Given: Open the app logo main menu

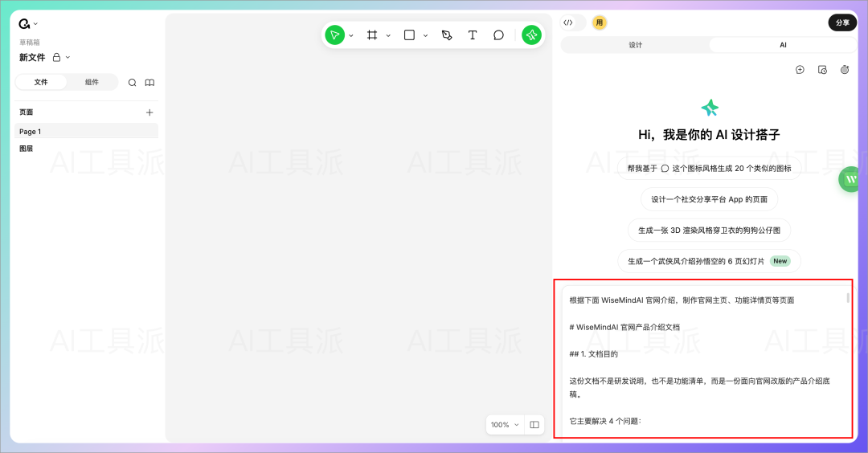Looking at the screenshot, I should click(24, 24).
